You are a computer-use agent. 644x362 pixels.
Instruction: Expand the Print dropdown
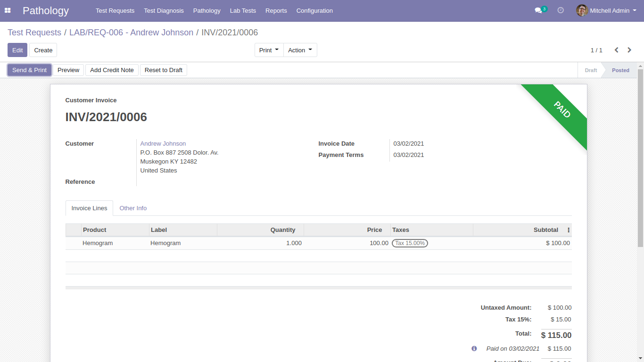(269, 50)
